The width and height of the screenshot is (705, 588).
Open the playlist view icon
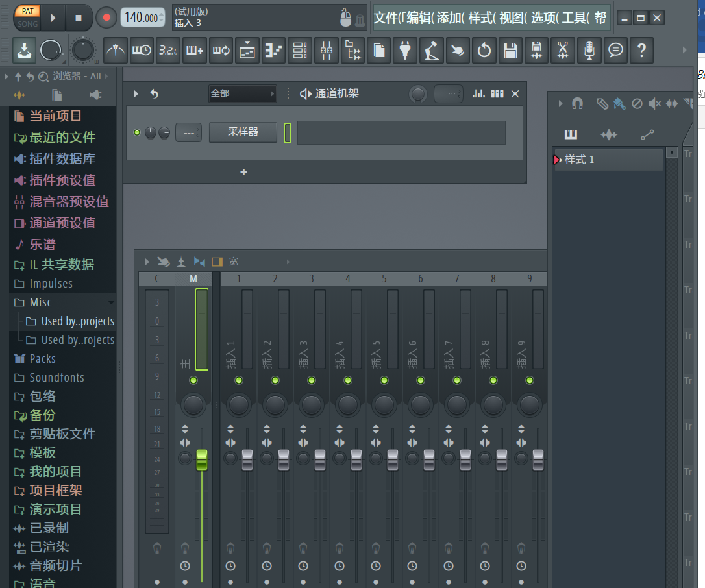pyautogui.click(x=247, y=50)
